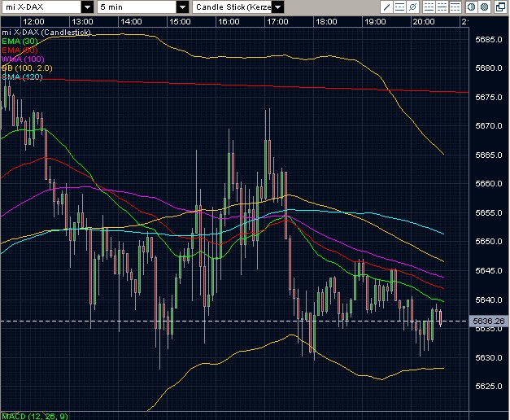Screen dimensions: 510x420
Task: Detach chart with the overlapping windows icon
Action: click(499, 7)
